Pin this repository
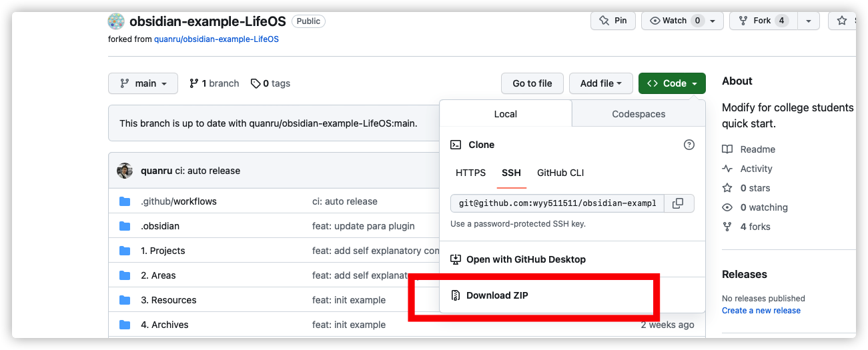868x350 pixels. point(613,21)
